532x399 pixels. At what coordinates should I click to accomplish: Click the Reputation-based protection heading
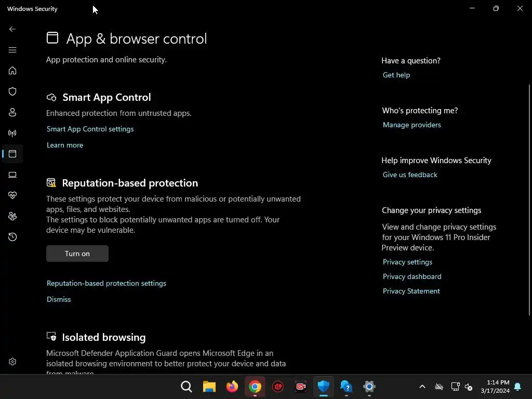[x=130, y=183]
